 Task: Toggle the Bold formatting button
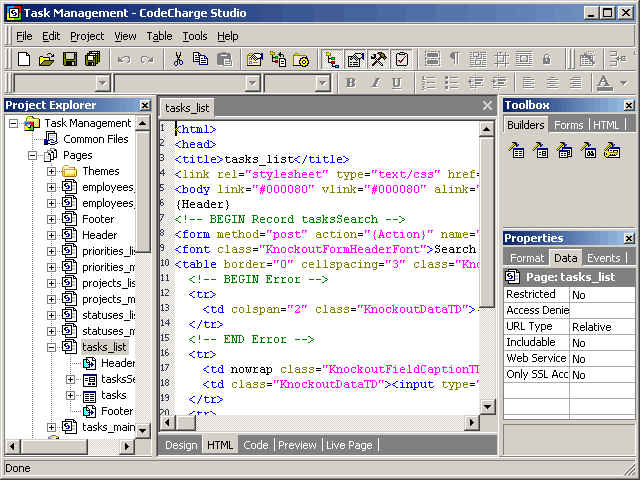[351, 83]
